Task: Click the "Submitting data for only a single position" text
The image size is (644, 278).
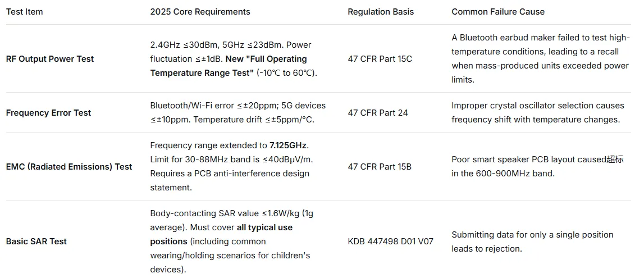Action: (x=532, y=235)
